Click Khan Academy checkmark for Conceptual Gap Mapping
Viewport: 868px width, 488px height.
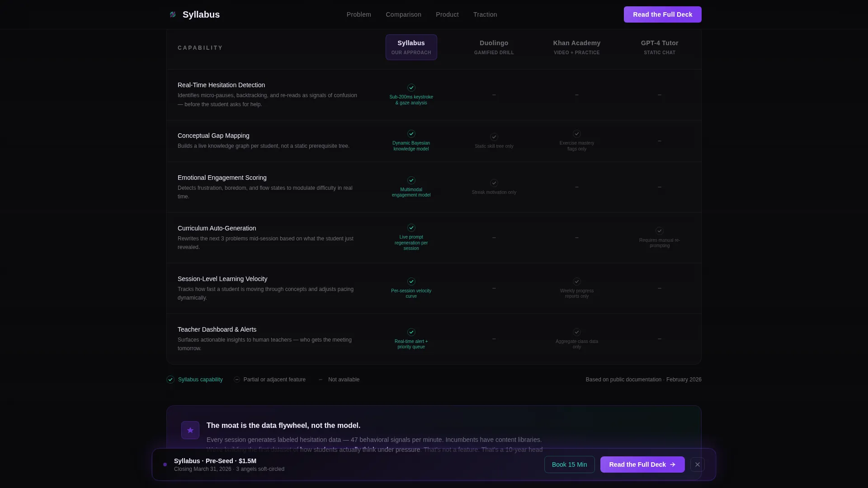tap(577, 134)
